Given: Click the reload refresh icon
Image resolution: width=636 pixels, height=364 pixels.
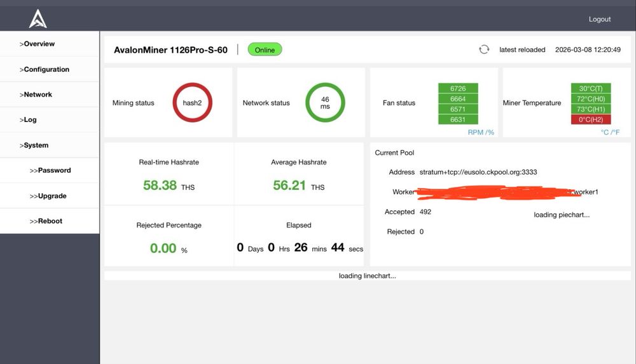Looking at the screenshot, I should (484, 50).
